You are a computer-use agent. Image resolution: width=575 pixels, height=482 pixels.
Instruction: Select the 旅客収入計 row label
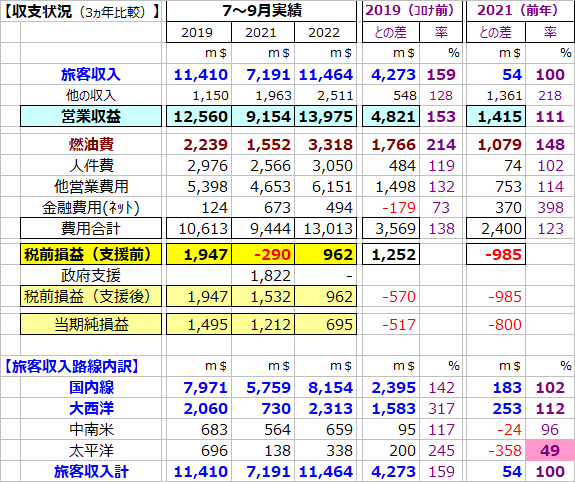(x=91, y=471)
